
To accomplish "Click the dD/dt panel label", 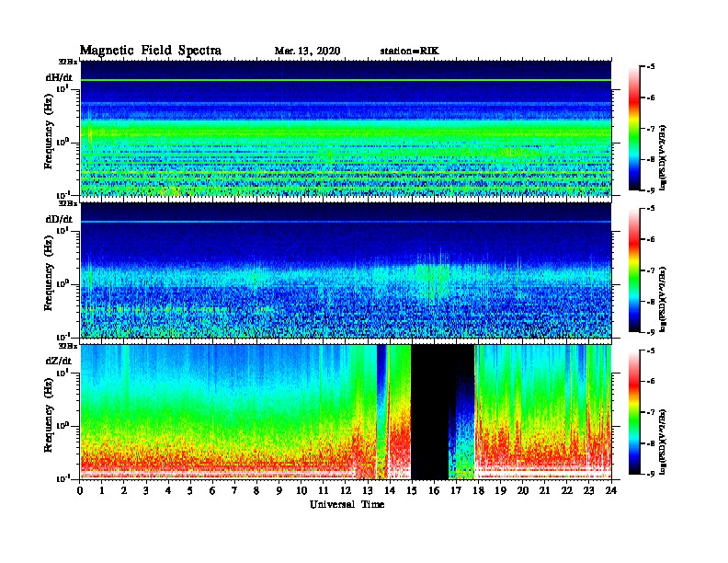I will [x=59, y=219].
